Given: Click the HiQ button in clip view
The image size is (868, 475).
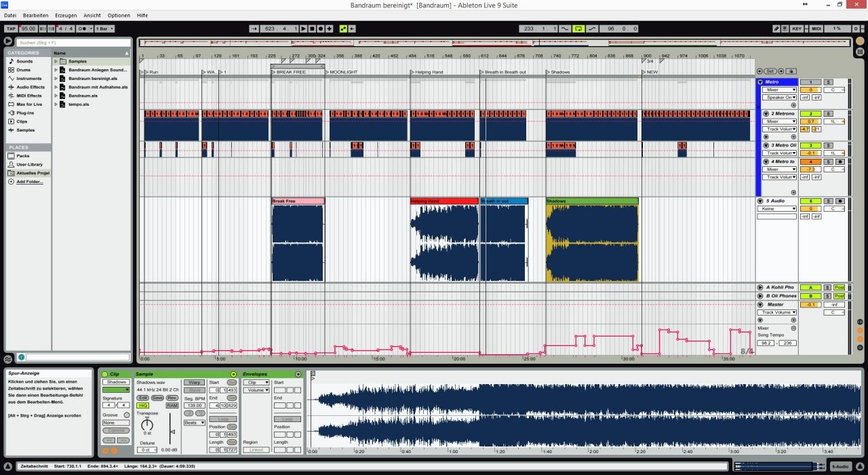Looking at the screenshot, I should 142,406.
